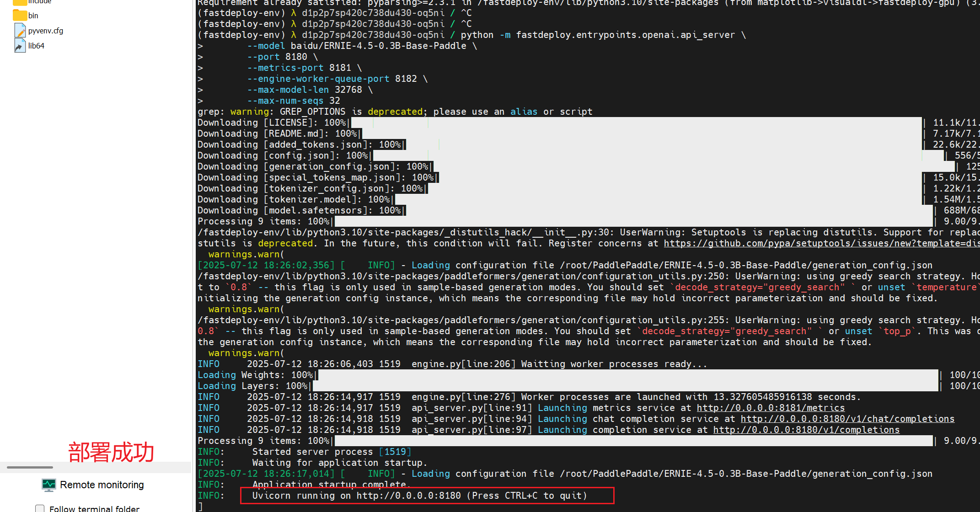Click the python -m fastdeploy api_server command

click(603, 35)
